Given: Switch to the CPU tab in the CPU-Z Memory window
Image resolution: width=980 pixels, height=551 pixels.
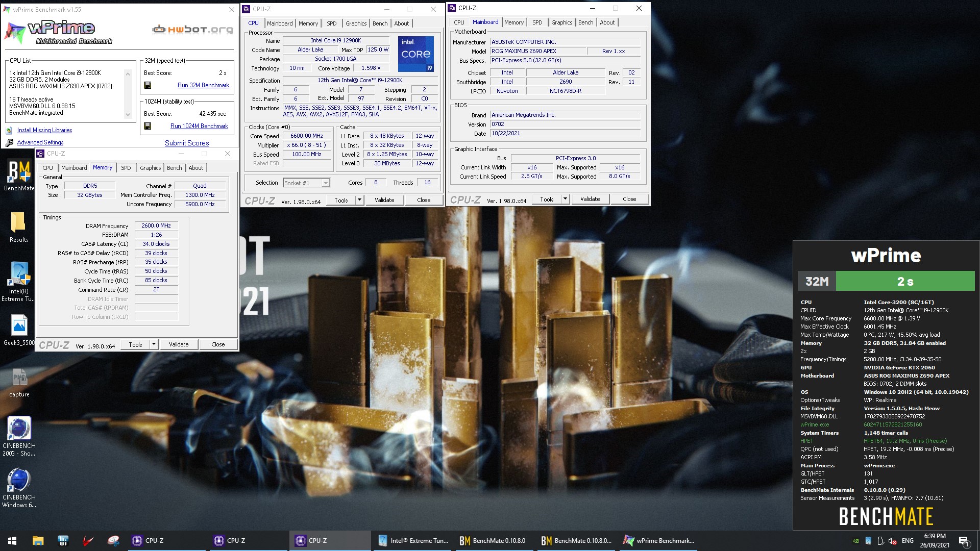Looking at the screenshot, I should (x=47, y=168).
